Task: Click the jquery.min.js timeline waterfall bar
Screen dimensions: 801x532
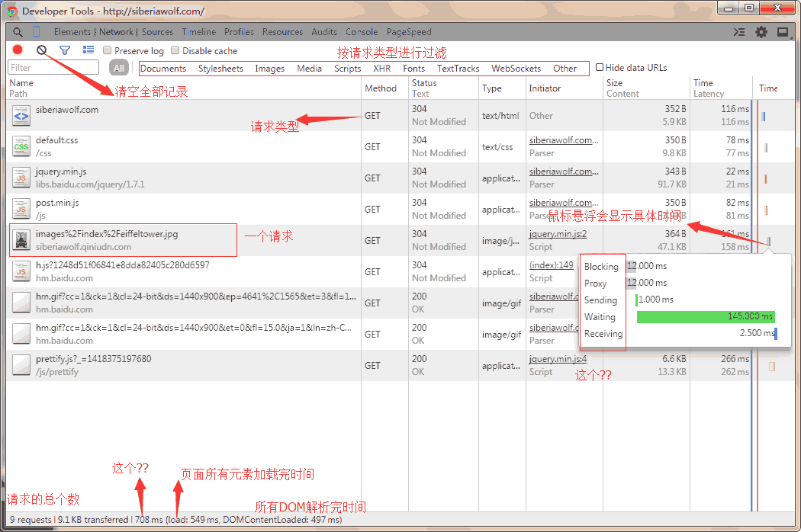Action: pos(766,178)
